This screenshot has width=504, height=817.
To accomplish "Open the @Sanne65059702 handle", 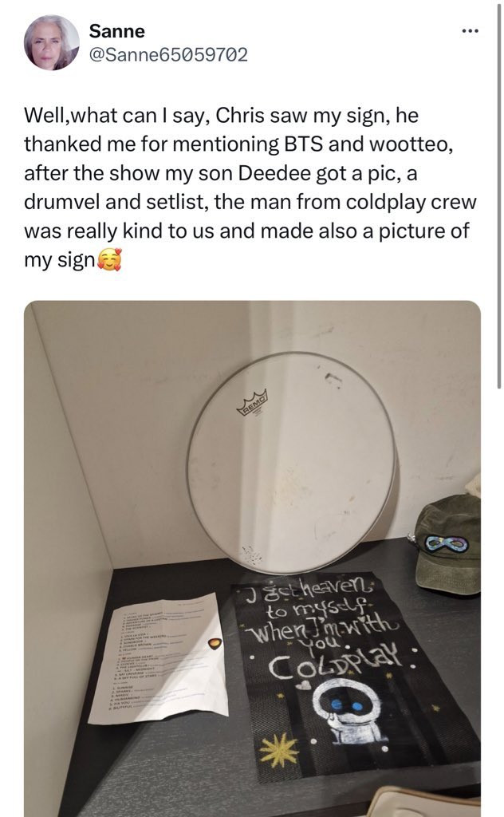I will (x=169, y=54).
